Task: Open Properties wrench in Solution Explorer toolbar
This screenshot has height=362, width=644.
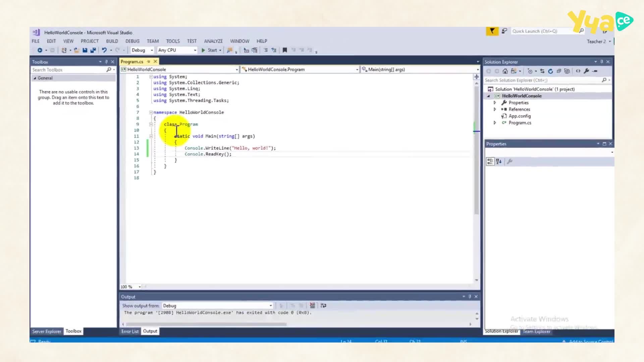Action: coord(586,71)
